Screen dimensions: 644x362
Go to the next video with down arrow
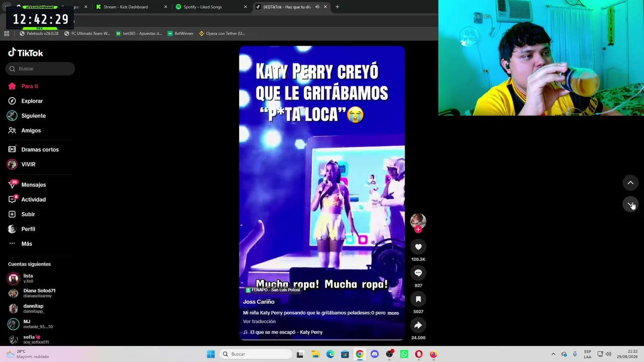(x=630, y=204)
